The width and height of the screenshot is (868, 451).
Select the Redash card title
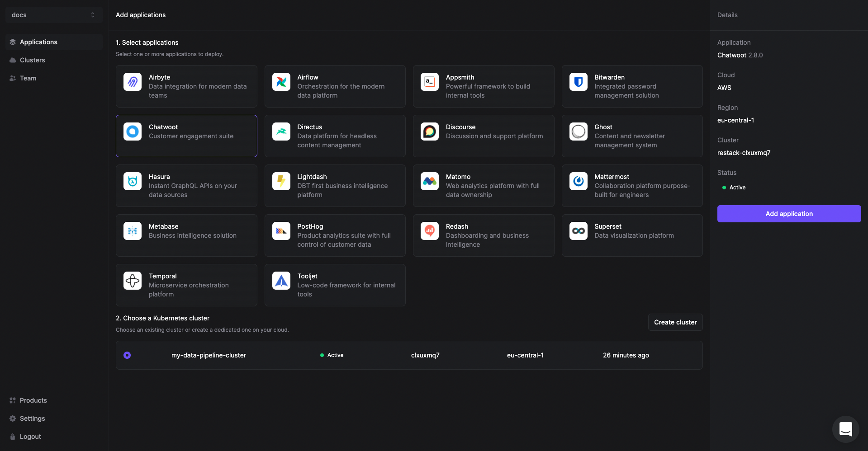(457, 226)
